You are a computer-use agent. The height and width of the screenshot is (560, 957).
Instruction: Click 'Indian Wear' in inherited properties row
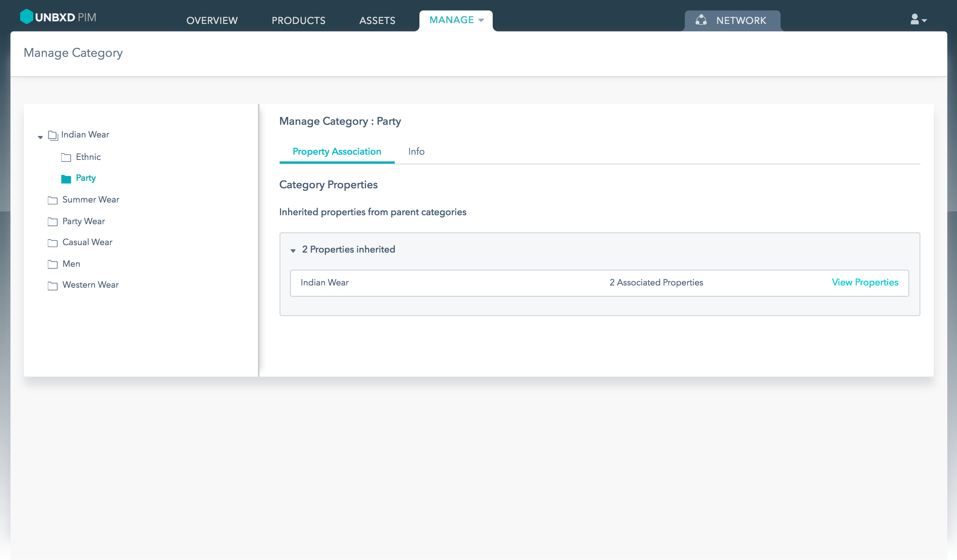[x=325, y=283]
